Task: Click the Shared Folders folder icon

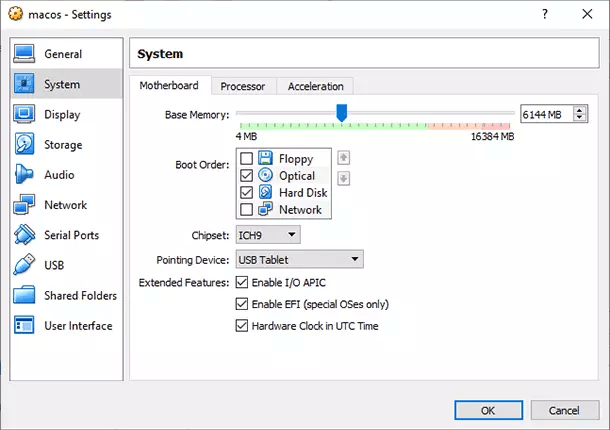Action: point(24,295)
